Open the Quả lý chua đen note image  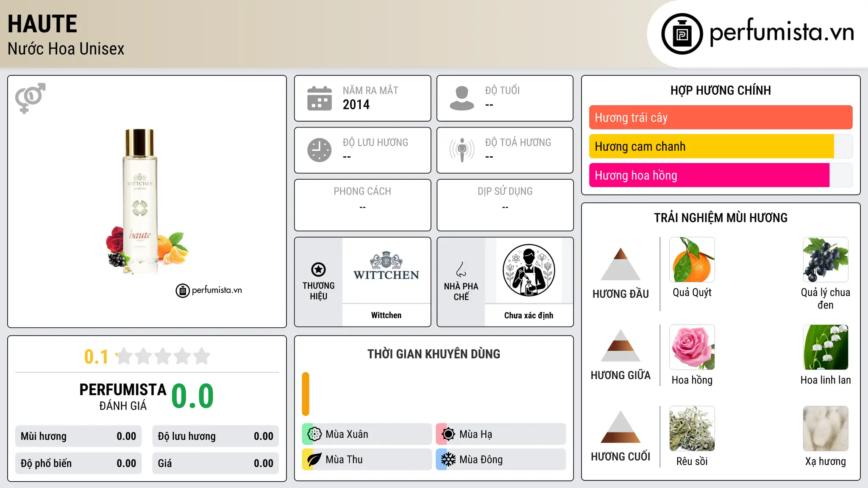click(x=826, y=260)
